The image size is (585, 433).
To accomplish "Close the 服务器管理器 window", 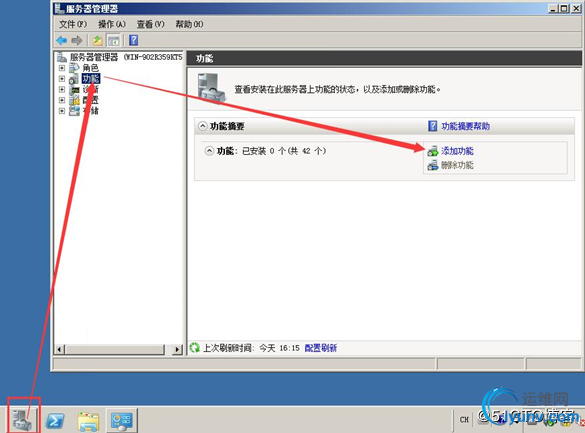I will tap(576, 9).
